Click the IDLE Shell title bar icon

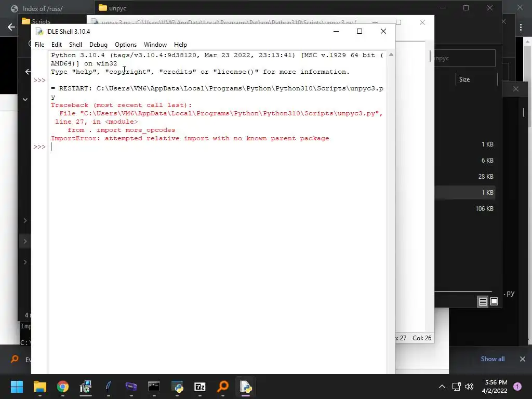click(x=39, y=32)
